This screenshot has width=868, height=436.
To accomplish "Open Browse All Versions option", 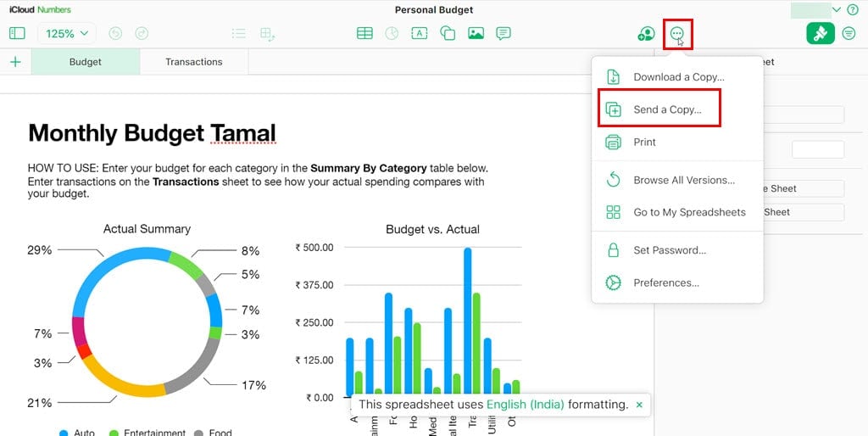I will pos(683,180).
